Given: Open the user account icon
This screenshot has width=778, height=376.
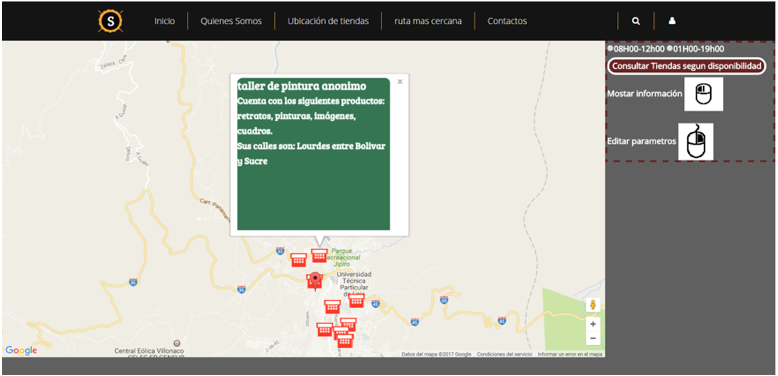Looking at the screenshot, I should (x=672, y=21).
